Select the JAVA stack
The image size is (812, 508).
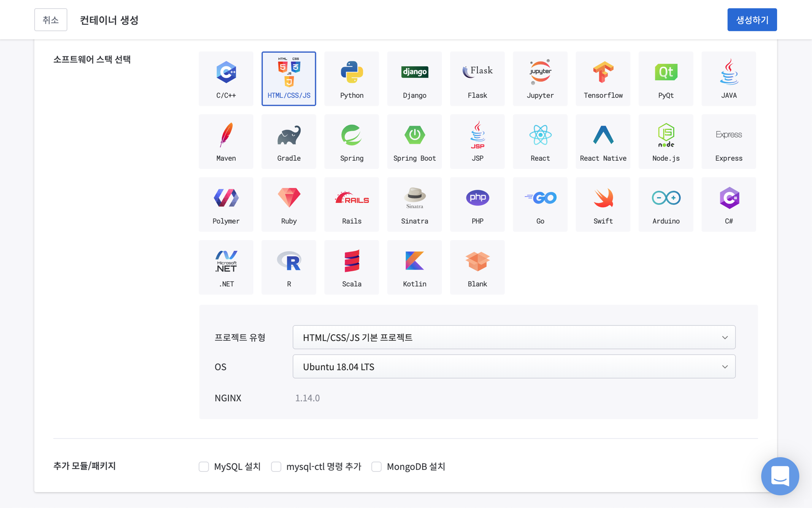[x=729, y=79]
